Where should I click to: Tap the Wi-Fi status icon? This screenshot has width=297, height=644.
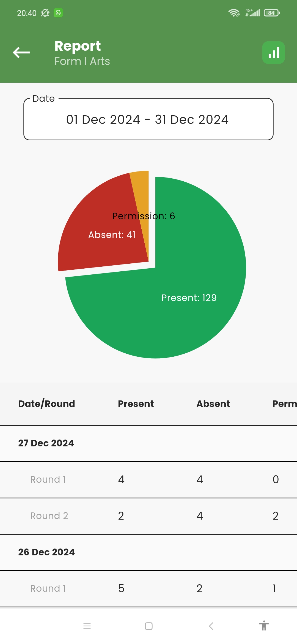[x=234, y=13]
